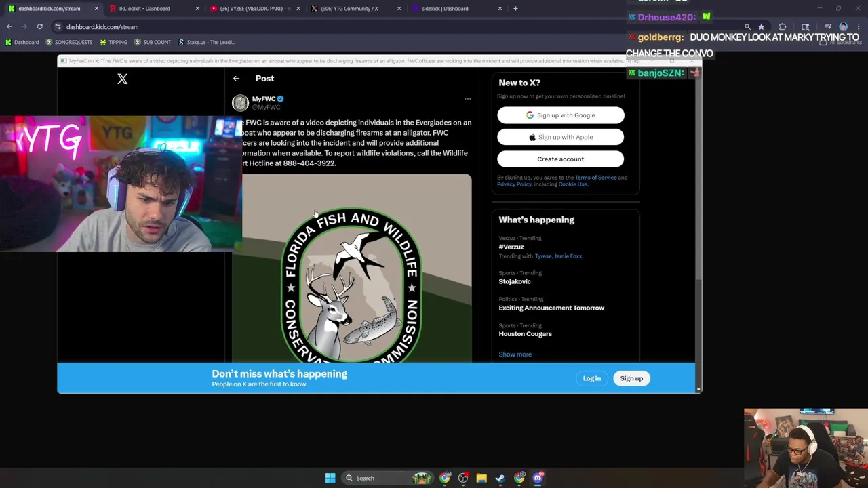This screenshot has width=868, height=488.
Task: Open the Privacy Policy link
Action: tap(514, 184)
